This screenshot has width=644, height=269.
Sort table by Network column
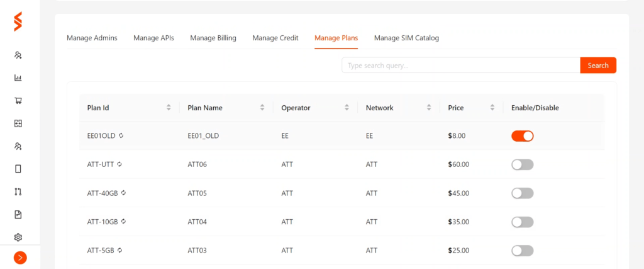(x=429, y=108)
